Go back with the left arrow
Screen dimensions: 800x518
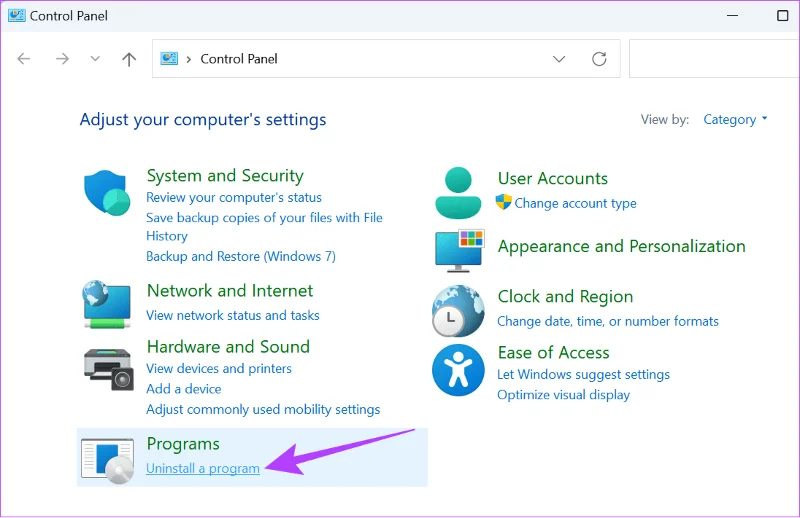coord(23,59)
